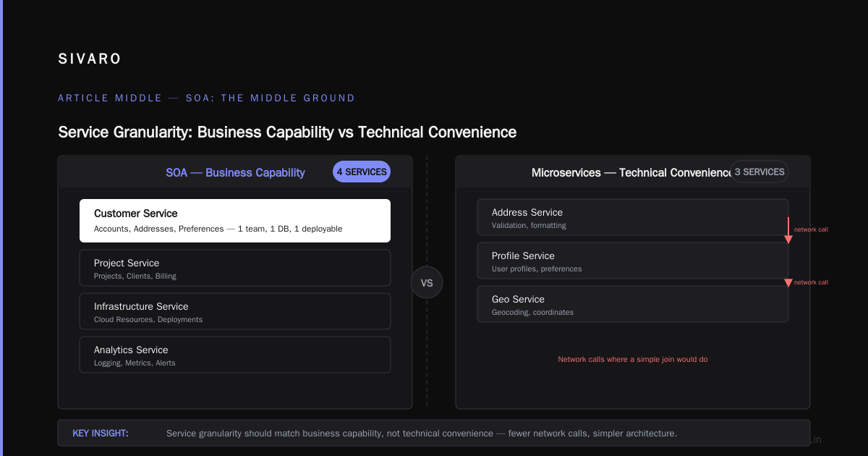Viewport: 868px width, 456px height.
Task: Select the Project Service card
Action: [235, 268]
